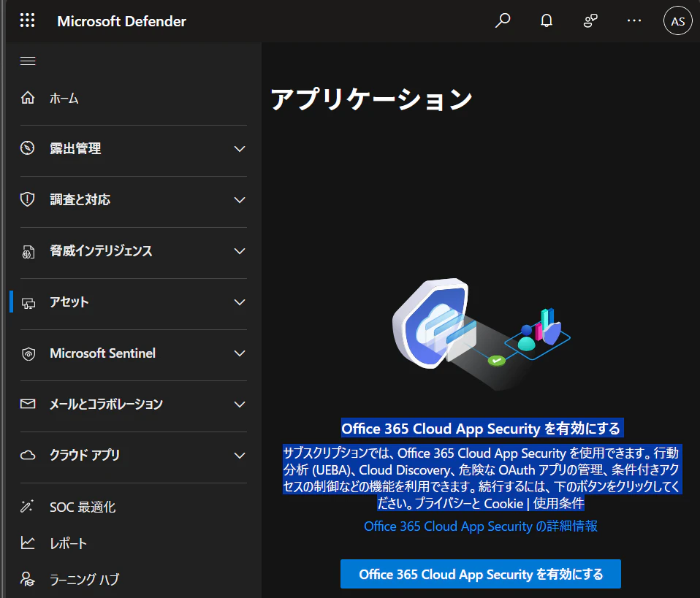Open レポート in the sidebar
Viewport: 700px width, 598px height.
click(x=68, y=543)
